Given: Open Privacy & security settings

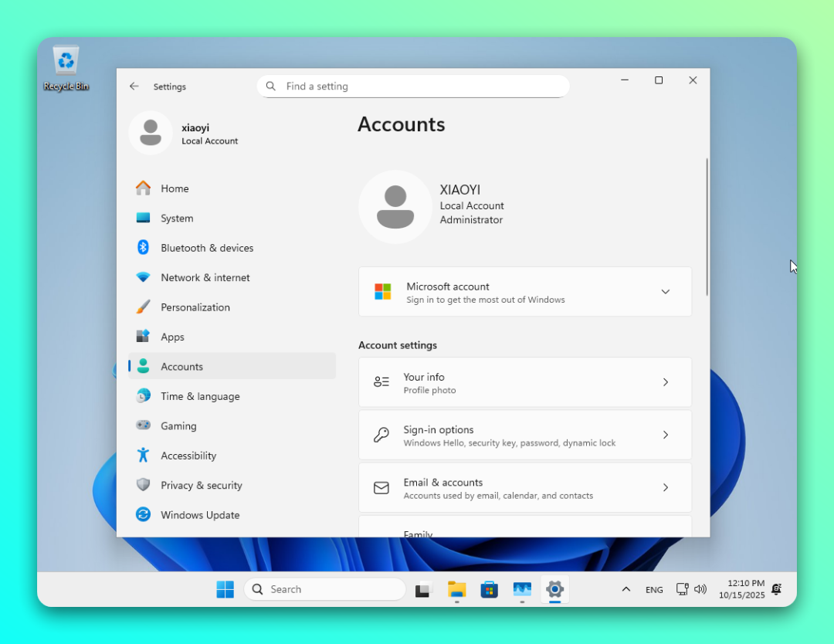Looking at the screenshot, I should click(x=201, y=485).
